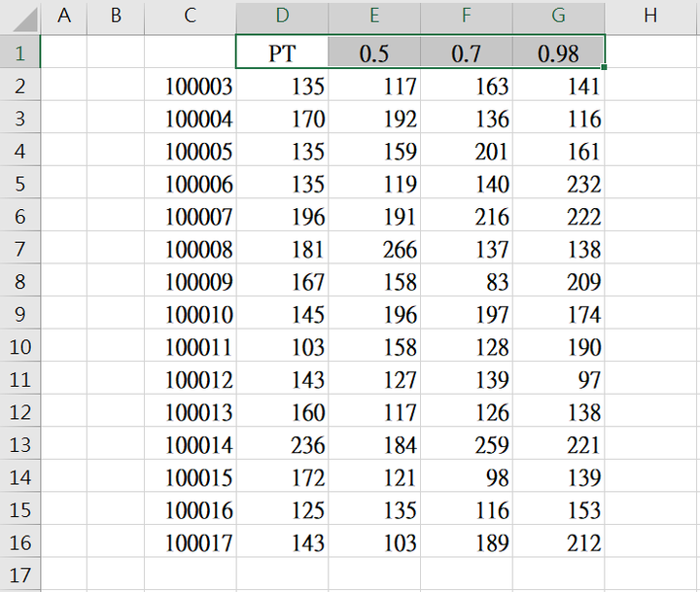Select column H header
700x592 pixels.
click(x=650, y=17)
